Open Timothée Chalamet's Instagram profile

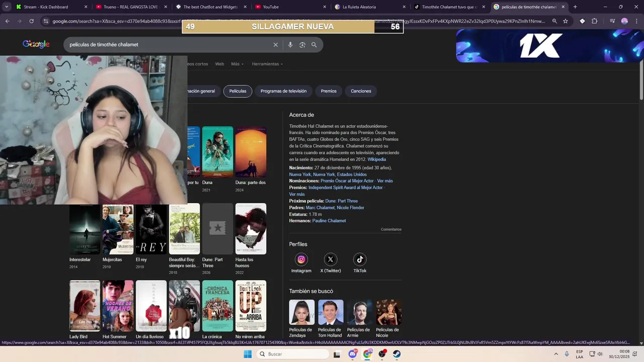coord(301,263)
